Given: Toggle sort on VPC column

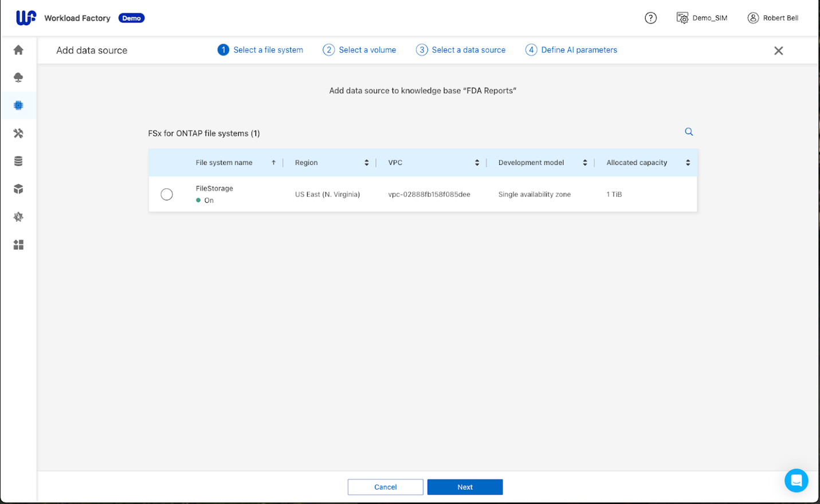Looking at the screenshot, I should pos(477,163).
